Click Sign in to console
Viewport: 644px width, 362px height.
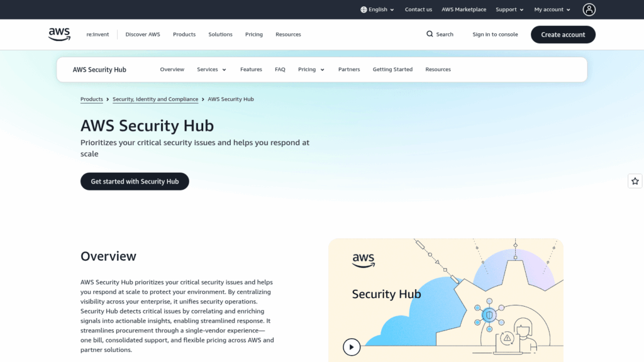pos(495,35)
